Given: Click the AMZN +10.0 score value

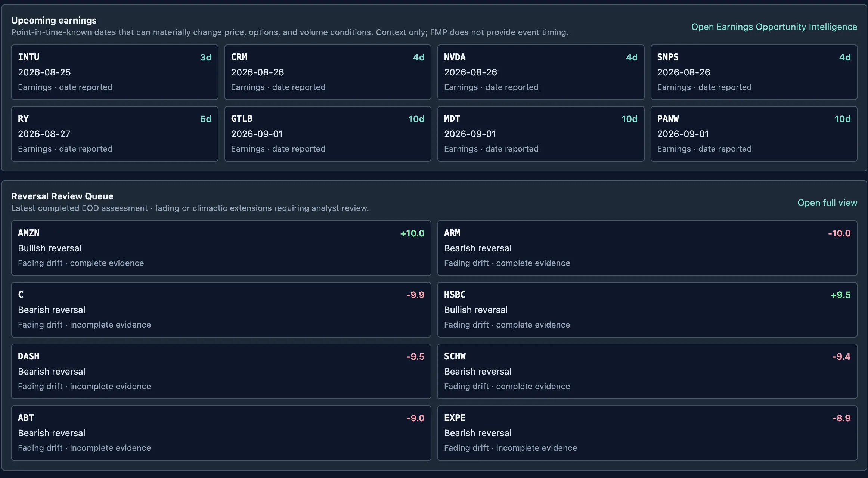Looking at the screenshot, I should (412, 233).
